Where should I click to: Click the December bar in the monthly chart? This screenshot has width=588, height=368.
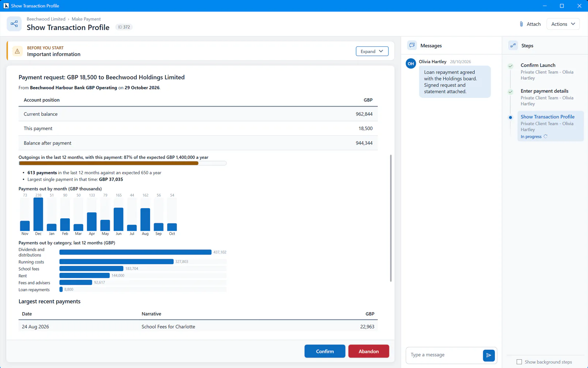coord(38,214)
